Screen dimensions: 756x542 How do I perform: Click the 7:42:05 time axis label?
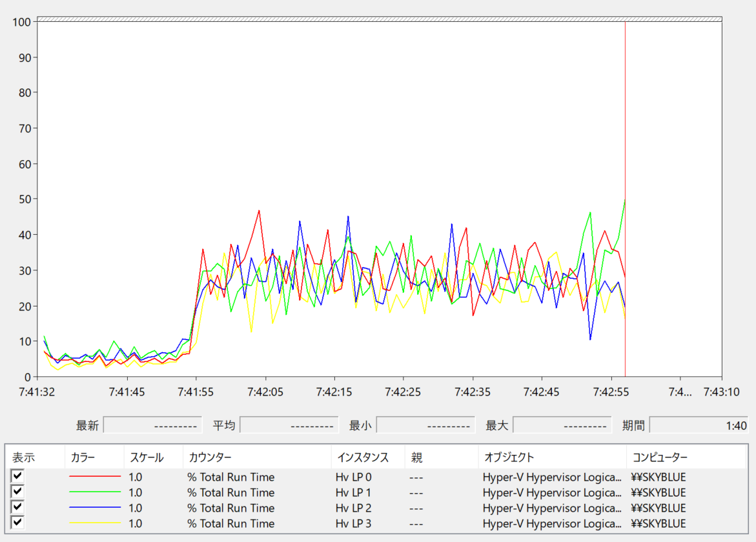265,392
